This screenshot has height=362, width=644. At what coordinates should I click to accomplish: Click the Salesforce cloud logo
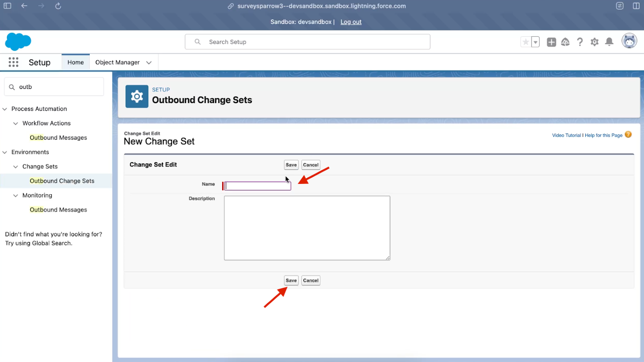click(x=18, y=42)
